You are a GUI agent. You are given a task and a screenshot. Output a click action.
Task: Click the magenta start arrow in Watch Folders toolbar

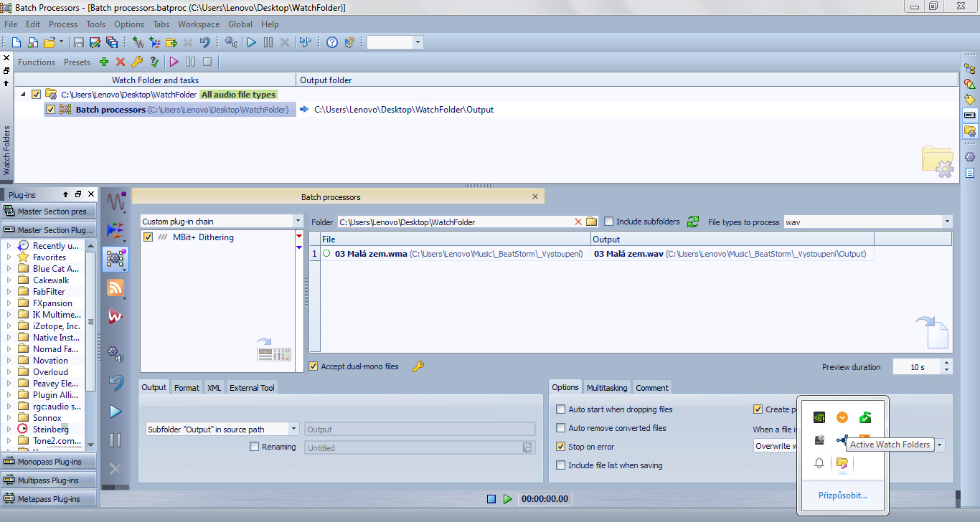(174, 62)
